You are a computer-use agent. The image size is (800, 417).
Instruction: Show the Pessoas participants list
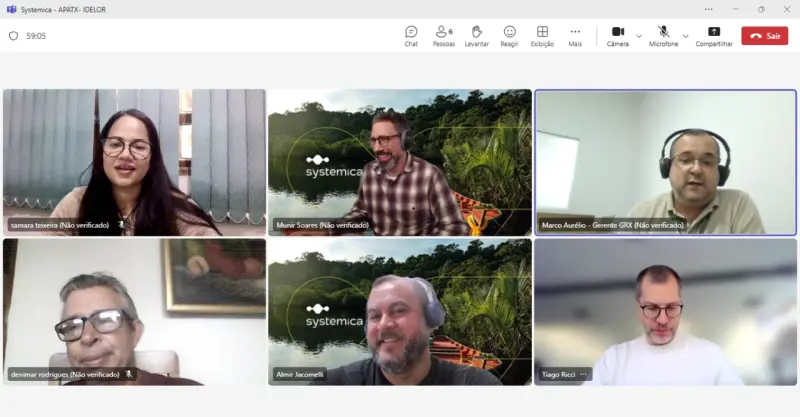click(443, 36)
